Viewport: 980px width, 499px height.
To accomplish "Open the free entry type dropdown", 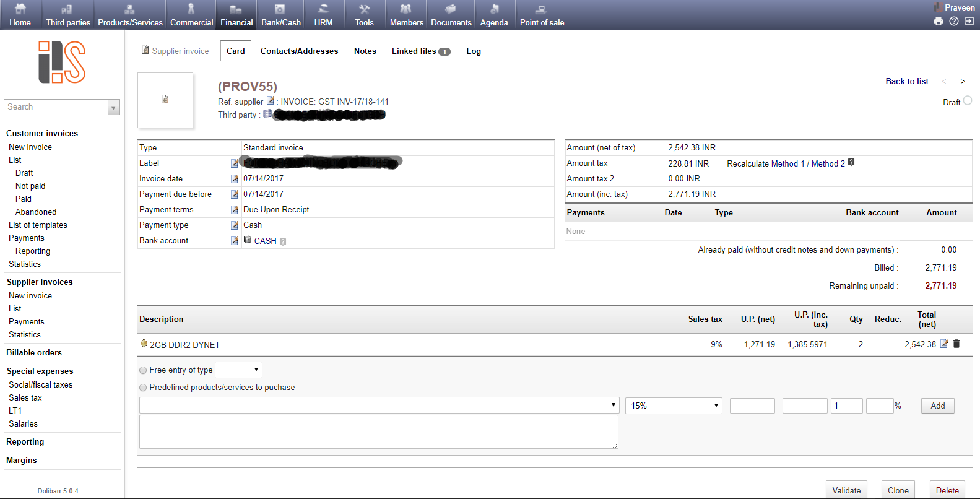I will click(238, 370).
